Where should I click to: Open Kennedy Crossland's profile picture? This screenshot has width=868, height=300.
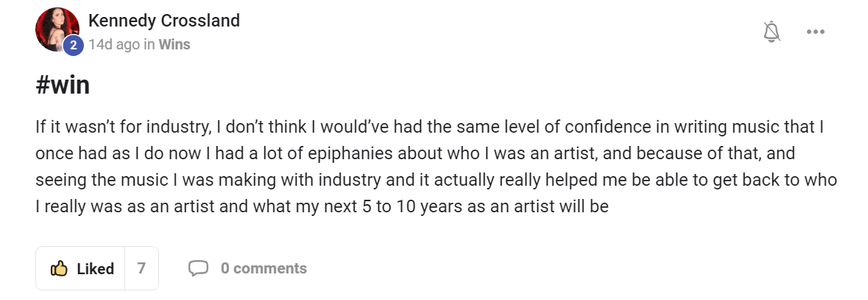[x=56, y=29]
